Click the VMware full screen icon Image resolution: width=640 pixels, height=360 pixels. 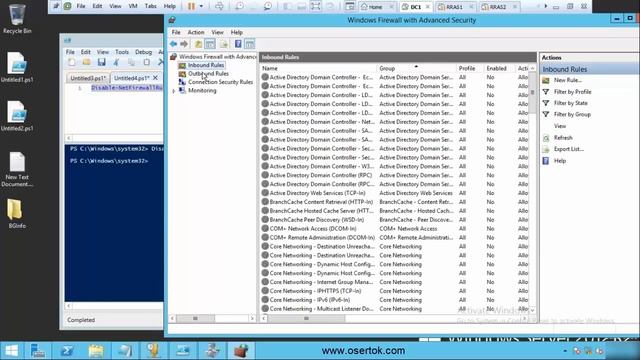click(316, 6)
